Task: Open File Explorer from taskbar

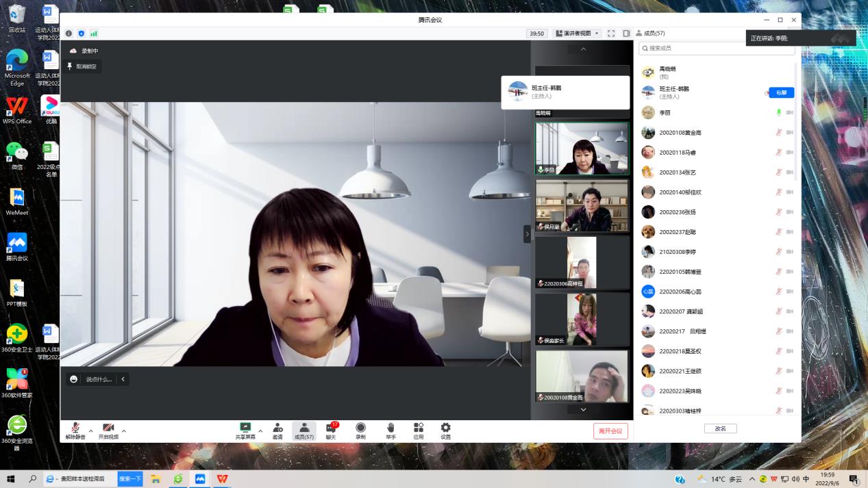Action: click(156, 479)
